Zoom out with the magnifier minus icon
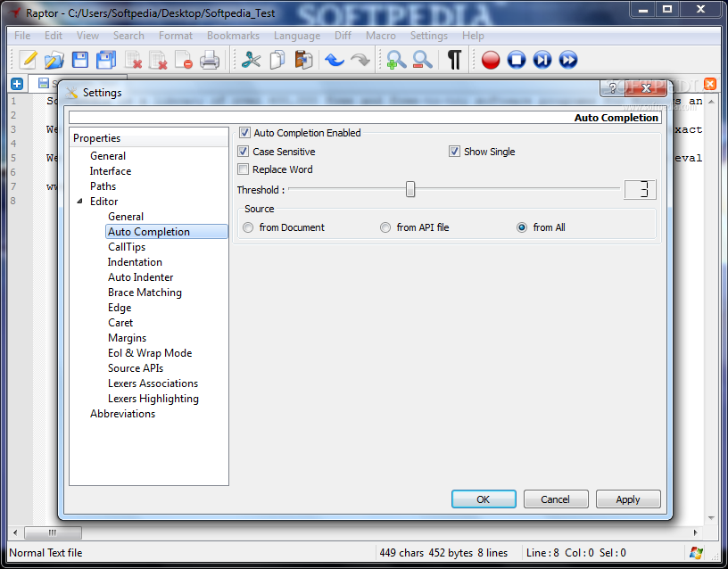Screen dimensions: 728x569 pyautogui.click(x=422, y=60)
